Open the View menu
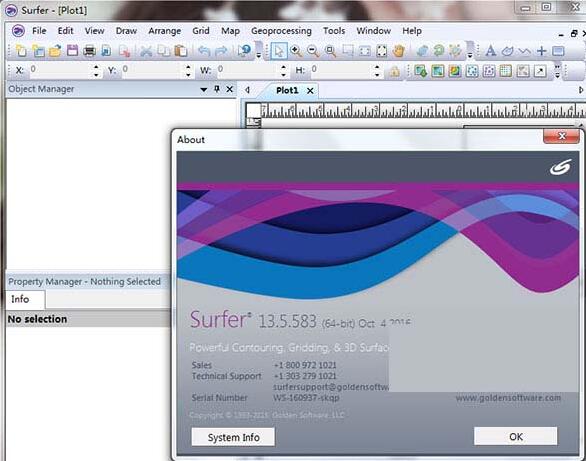Screen dimensions: 586x461 click(x=94, y=31)
